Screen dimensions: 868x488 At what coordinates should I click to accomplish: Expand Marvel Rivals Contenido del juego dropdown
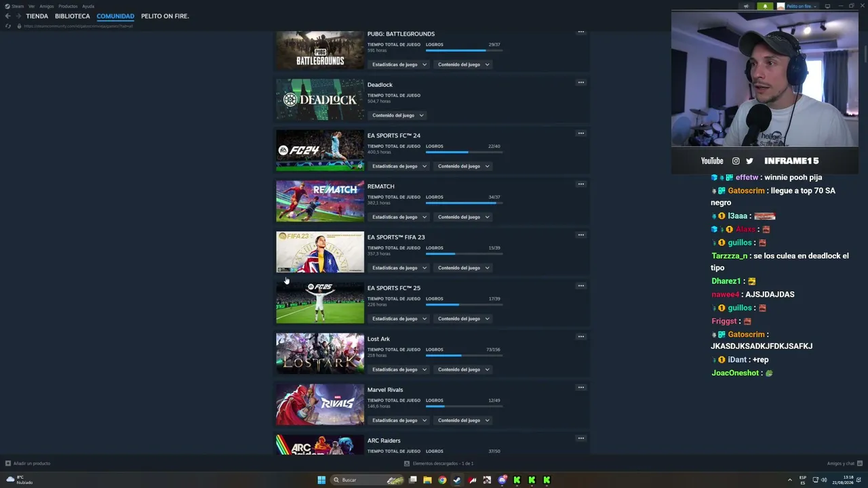tap(464, 420)
